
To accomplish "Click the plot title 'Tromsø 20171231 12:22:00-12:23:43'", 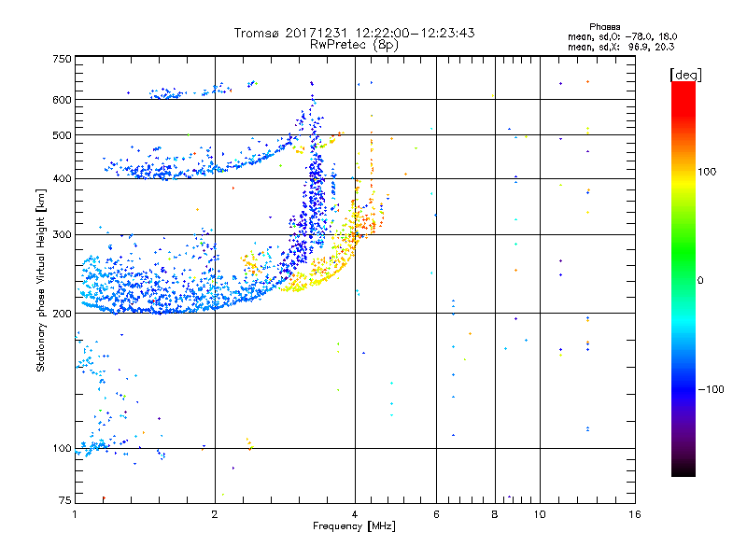I will 354,33.
